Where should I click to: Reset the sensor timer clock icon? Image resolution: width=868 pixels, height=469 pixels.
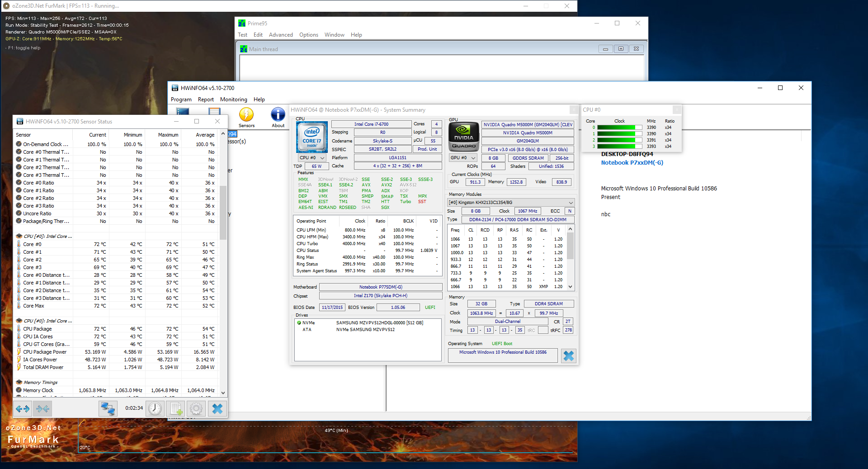click(155, 409)
